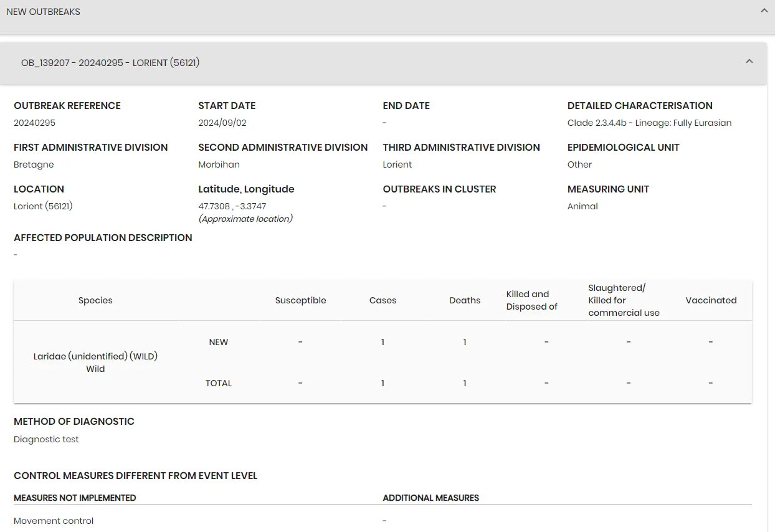
Task: Click the Deaths column header
Action: [465, 300]
